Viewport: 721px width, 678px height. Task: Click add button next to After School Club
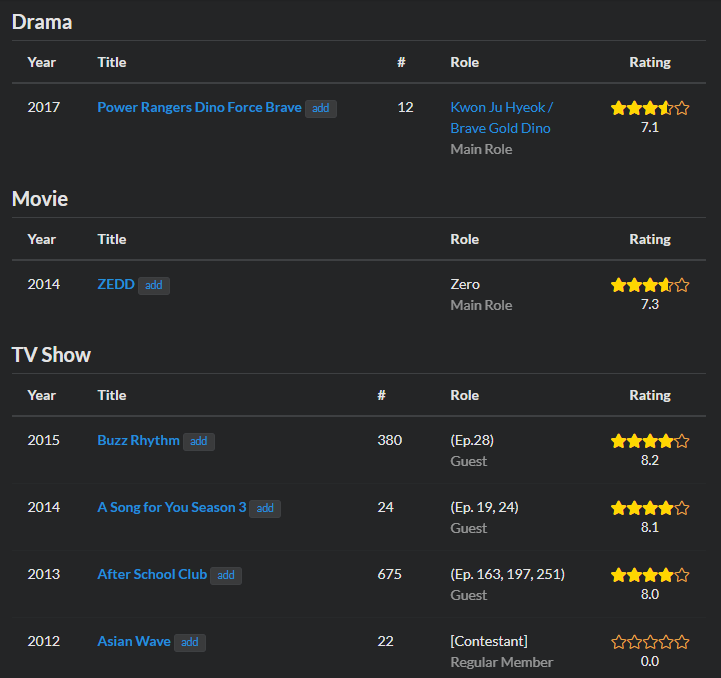pyautogui.click(x=226, y=575)
